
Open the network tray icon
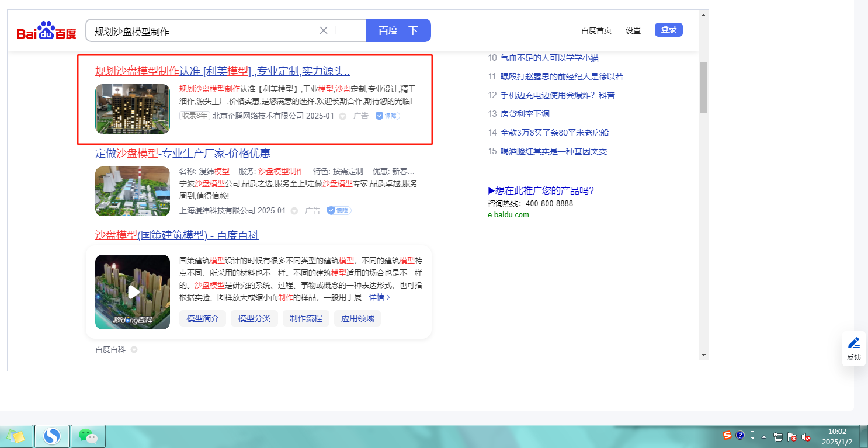click(x=778, y=436)
